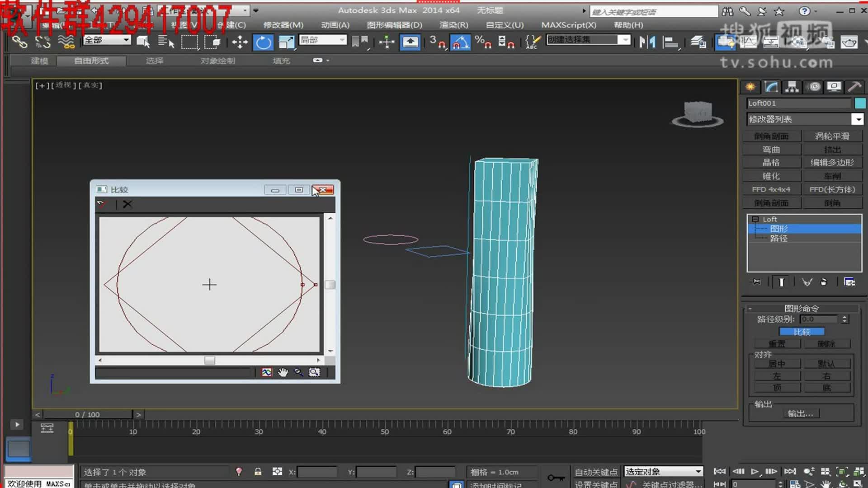Open the Hierarchy panel tab icon
Image resolution: width=868 pixels, height=488 pixels.
pos(792,87)
